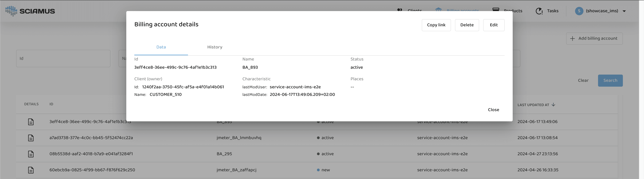Open the Tasks menu item
This screenshot has width=644, height=179.
pyautogui.click(x=552, y=11)
